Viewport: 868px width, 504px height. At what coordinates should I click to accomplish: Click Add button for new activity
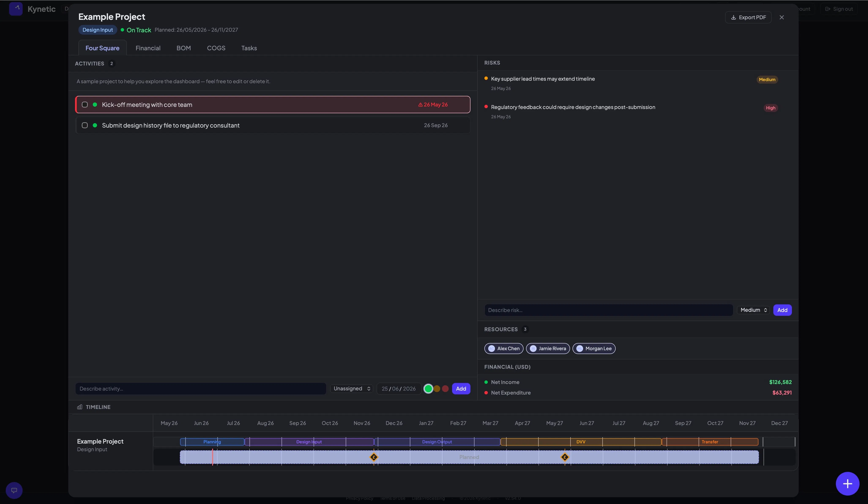[x=461, y=389]
